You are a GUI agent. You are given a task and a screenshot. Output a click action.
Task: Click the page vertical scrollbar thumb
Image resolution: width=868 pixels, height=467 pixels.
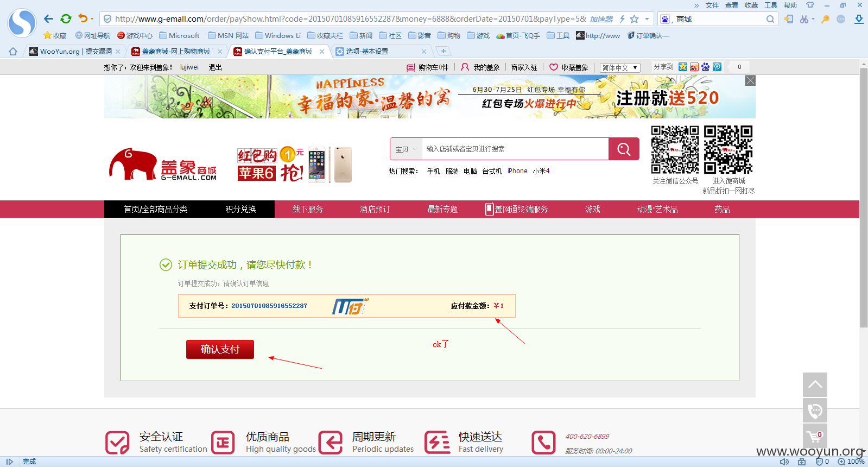pyautogui.click(x=864, y=198)
